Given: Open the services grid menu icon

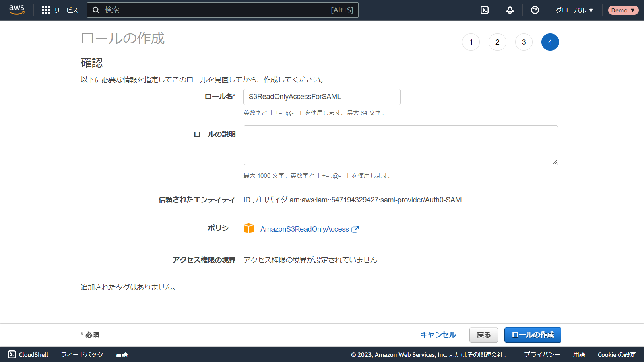Looking at the screenshot, I should pos(46,10).
